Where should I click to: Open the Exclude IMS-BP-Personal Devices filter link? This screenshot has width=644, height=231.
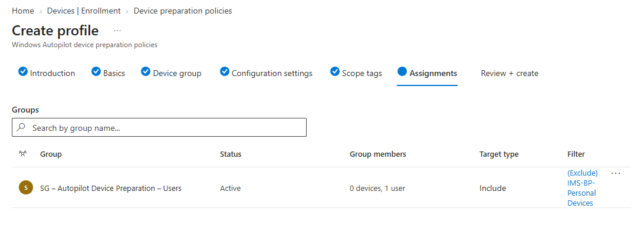click(x=583, y=188)
